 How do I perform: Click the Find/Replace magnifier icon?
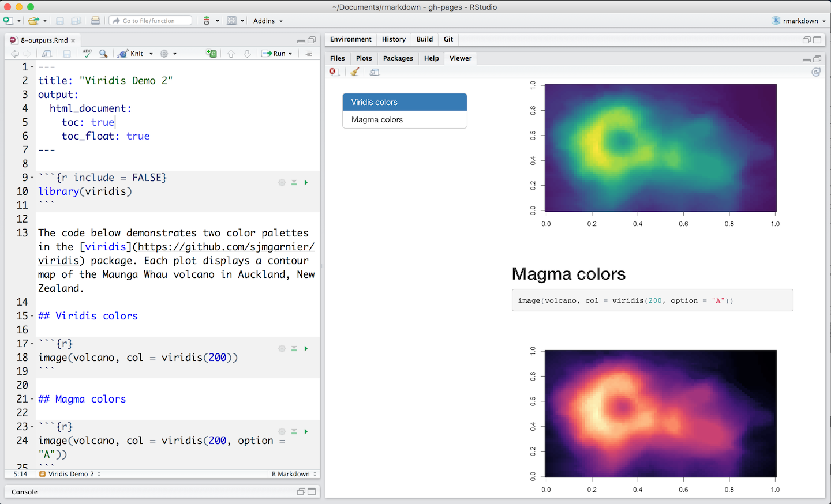point(103,53)
